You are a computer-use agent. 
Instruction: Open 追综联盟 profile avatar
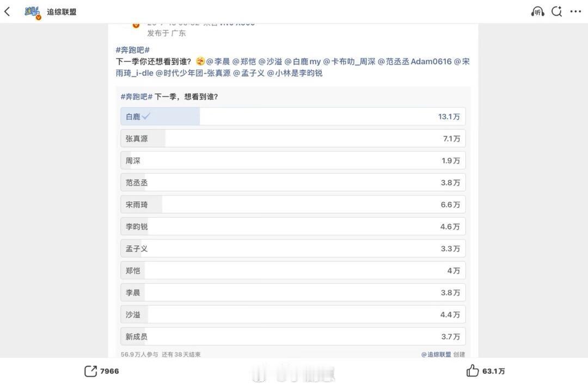pyautogui.click(x=33, y=13)
